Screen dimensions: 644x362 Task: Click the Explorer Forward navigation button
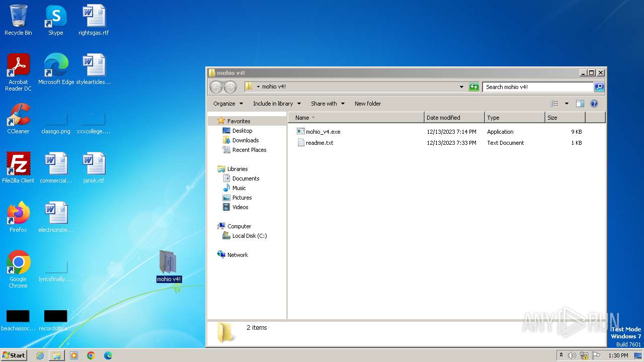click(230, 87)
